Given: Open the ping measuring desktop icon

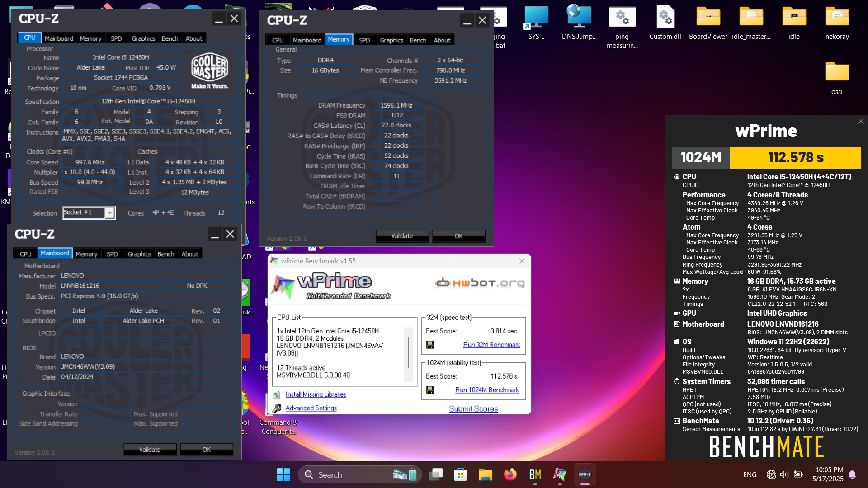Looking at the screenshot, I should click(622, 27).
